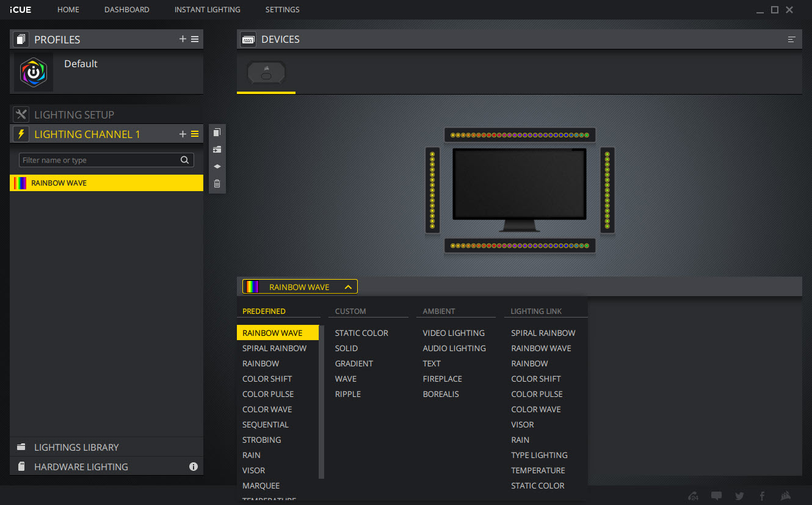Click the Profiles stacked-pages icon
Image resolution: width=812 pixels, height=505 pixels.
pyautogui.click(x=21, y=40)
